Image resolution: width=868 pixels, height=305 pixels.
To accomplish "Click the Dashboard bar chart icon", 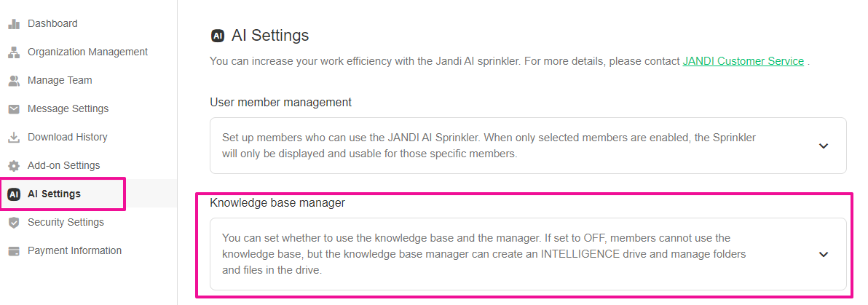I will [x=14, y=24].
